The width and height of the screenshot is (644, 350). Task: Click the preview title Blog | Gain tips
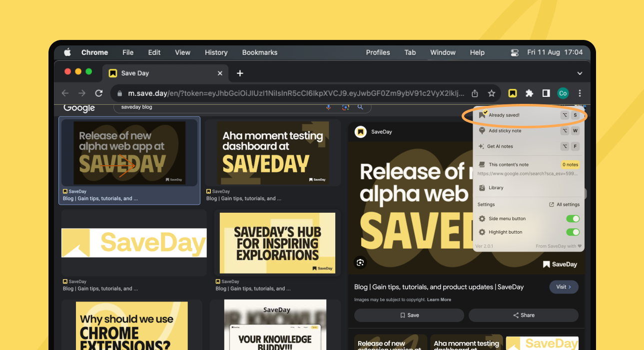coord(439,287)
